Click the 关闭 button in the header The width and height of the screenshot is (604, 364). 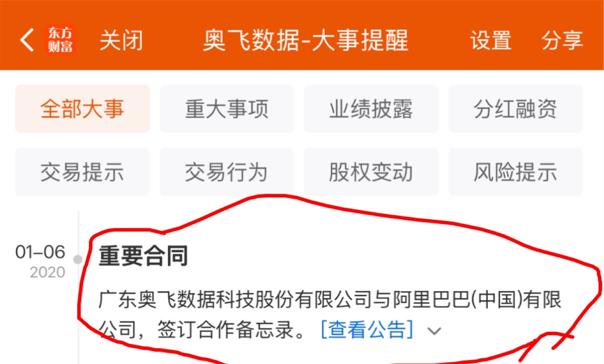pos(121,40)
